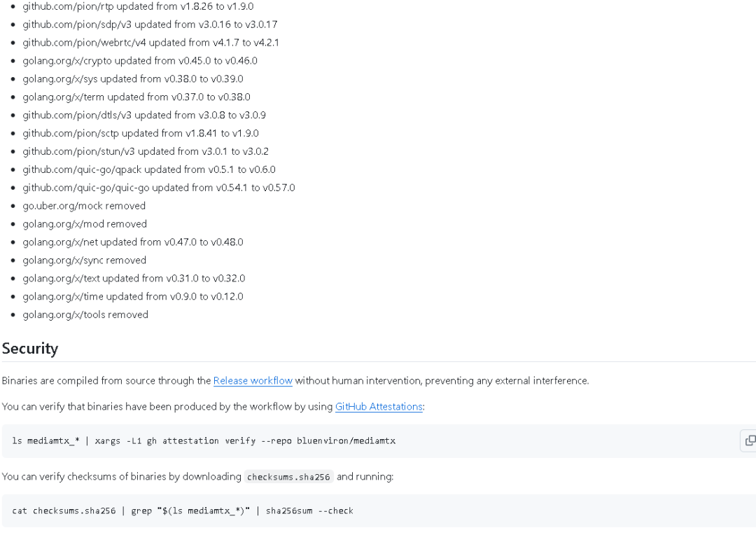Click the github.com/pion/sdp/v3 list item
Image resolution: width=756 pixels, height=535 pixels.
point(150,25)
